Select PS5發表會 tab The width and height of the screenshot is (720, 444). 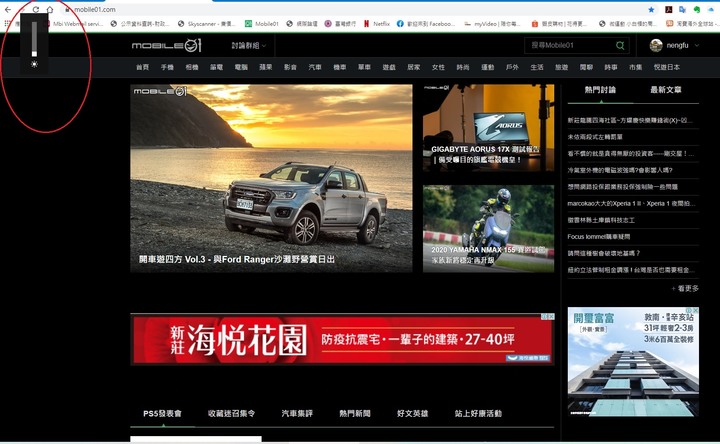[163, 414]
